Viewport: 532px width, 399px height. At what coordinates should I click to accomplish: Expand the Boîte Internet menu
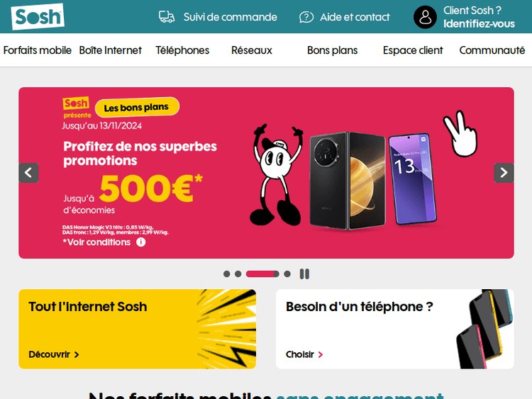(x=110, y=50)
